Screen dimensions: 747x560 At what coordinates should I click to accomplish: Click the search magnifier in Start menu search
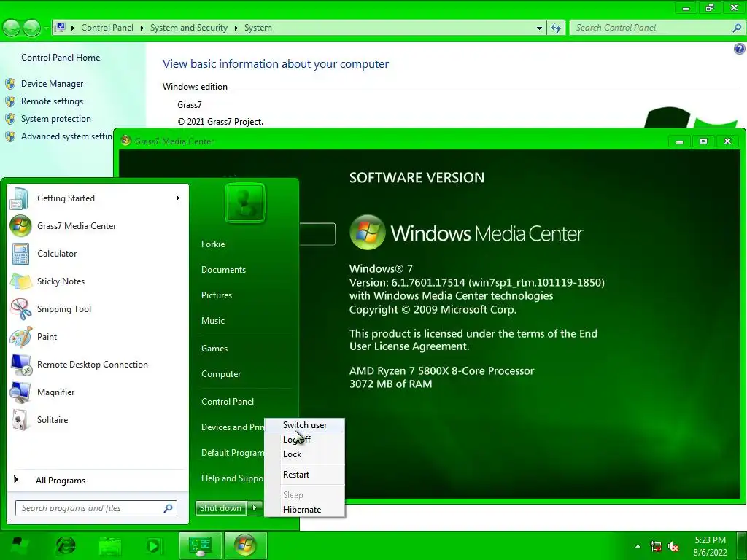168,508
